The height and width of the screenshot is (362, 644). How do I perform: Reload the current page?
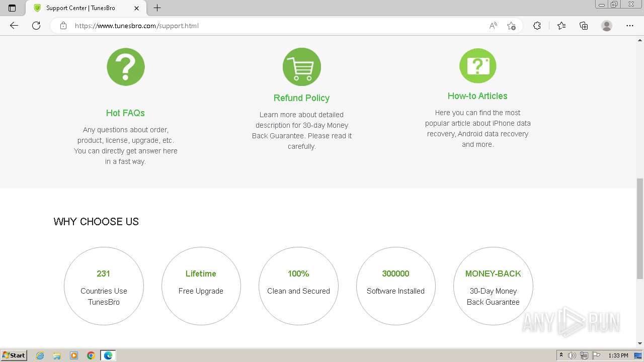[x=36, y=26]
